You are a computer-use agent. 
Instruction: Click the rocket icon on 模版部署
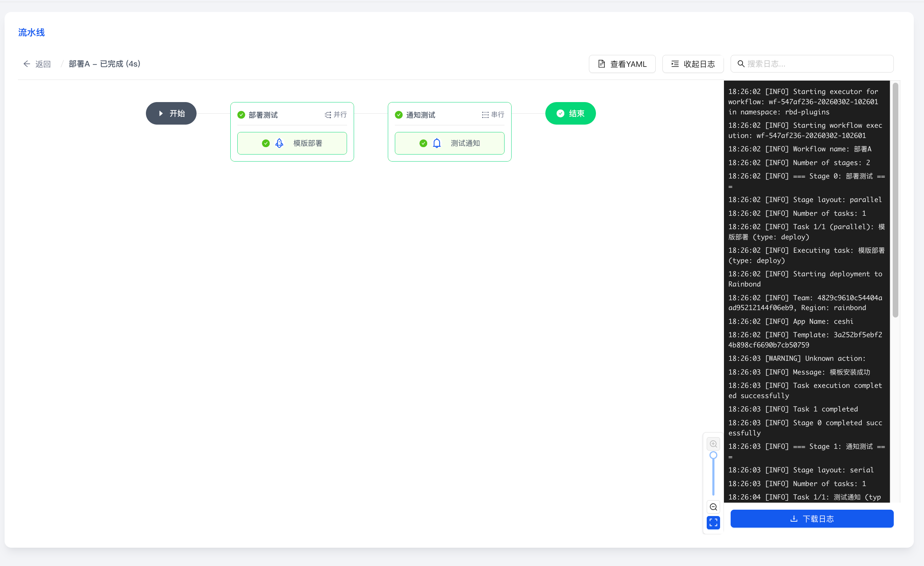280,143
